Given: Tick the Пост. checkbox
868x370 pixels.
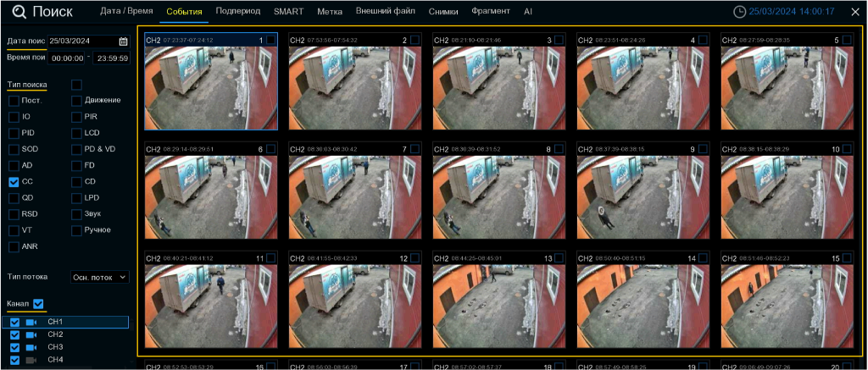Looking at the screenshot, I should [x=14, y=101].
